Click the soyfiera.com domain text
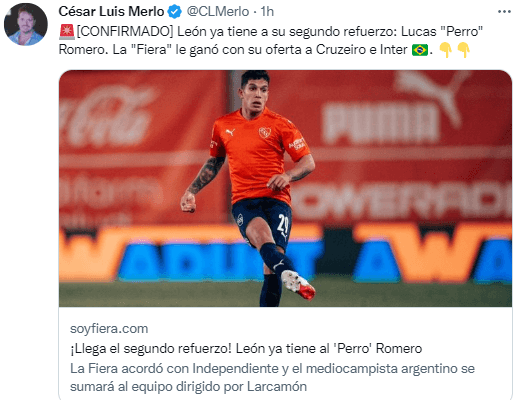 pyautogui.click(x=109, y=329)
